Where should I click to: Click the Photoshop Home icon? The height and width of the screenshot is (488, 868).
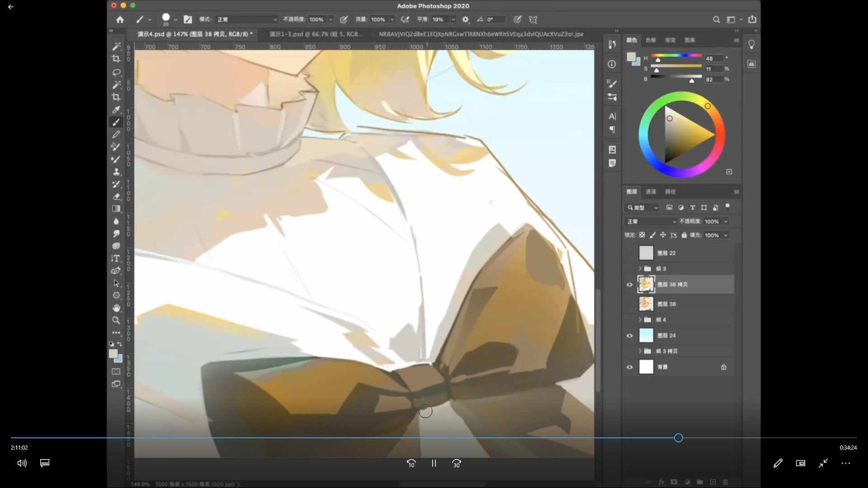click(x=120, y=19)
